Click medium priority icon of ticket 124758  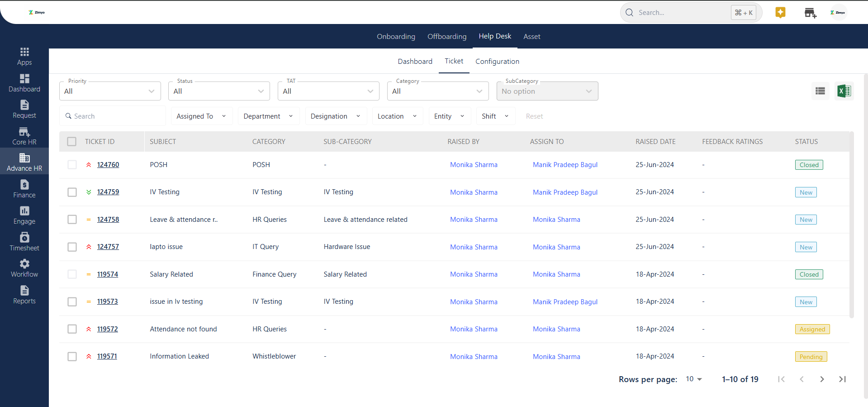(x=89, y=220)
